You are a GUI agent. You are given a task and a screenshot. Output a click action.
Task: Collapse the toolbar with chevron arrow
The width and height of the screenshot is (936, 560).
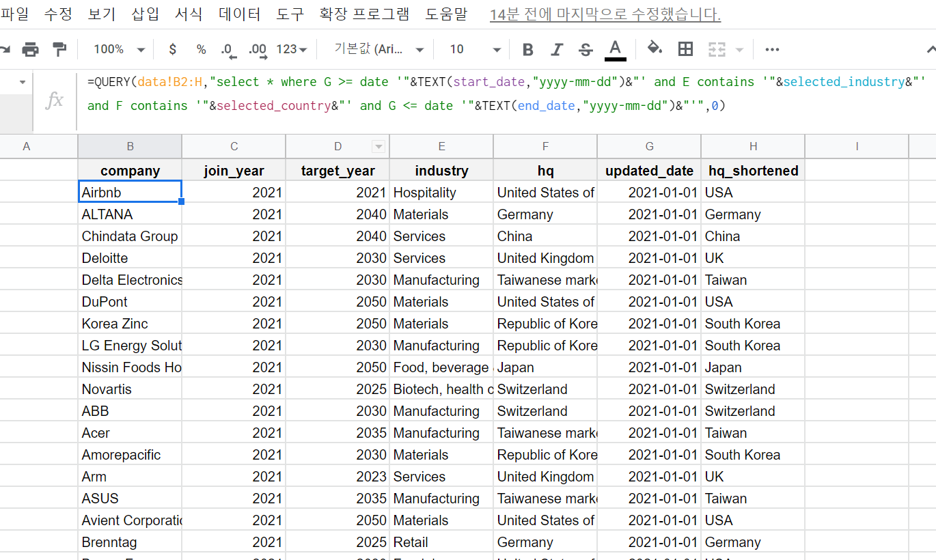click(x=931, y=49)
